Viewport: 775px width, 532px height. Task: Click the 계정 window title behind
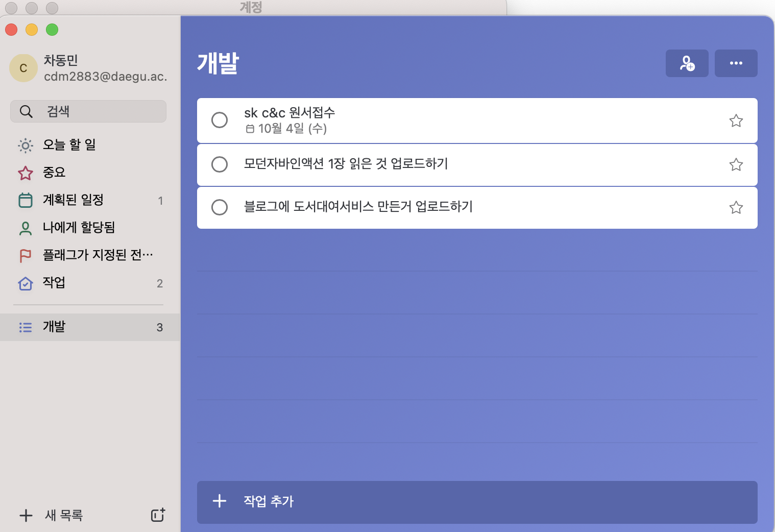coord(251,7)
